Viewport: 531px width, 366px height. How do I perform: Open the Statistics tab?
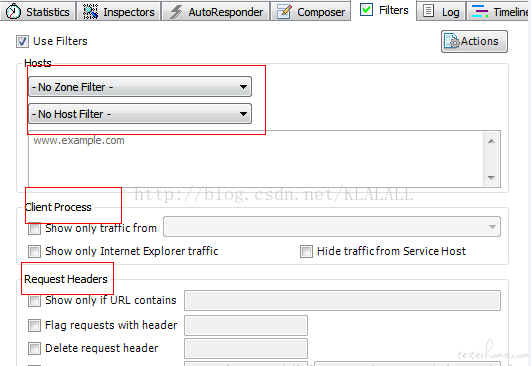click(x=37, y=11)
